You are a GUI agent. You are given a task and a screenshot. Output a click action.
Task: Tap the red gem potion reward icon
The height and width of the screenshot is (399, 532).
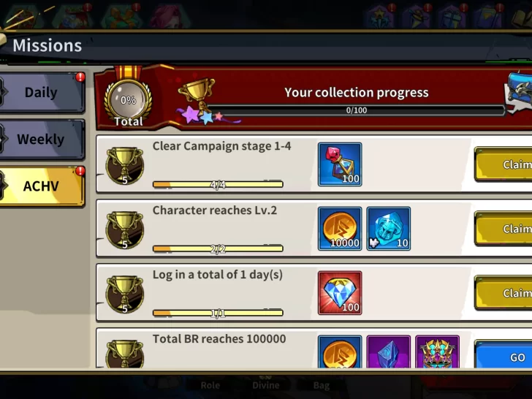pyautogui.click(x=340, y=164)
